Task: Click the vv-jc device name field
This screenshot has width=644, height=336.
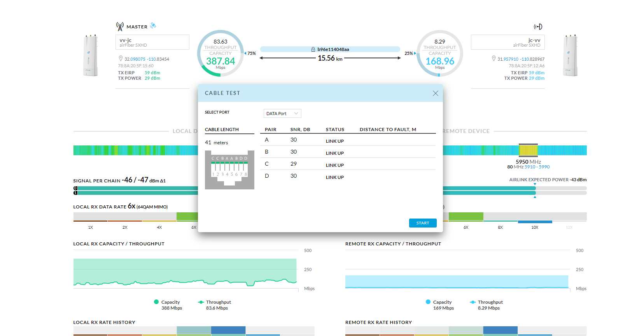Action: (x=152, y=42)
